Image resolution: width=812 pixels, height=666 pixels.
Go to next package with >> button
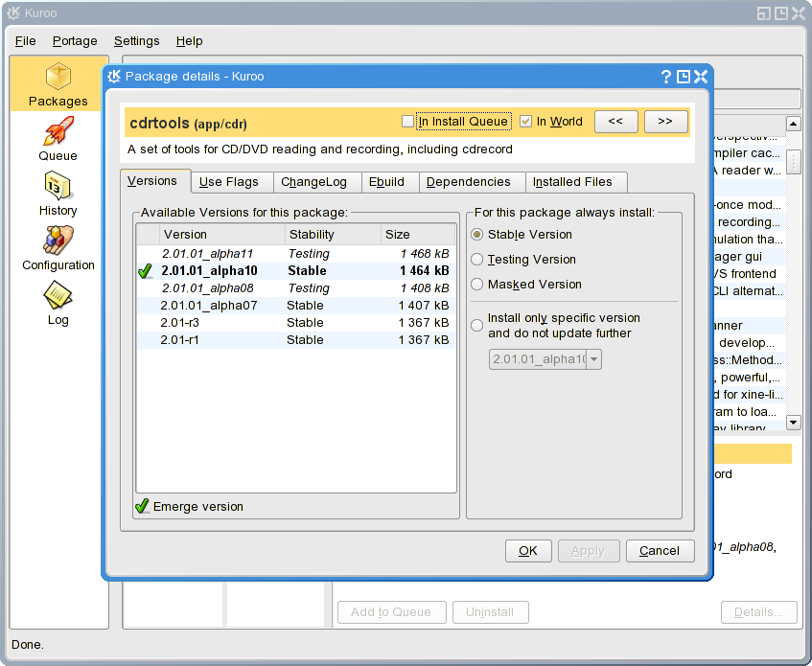[665, 122]
